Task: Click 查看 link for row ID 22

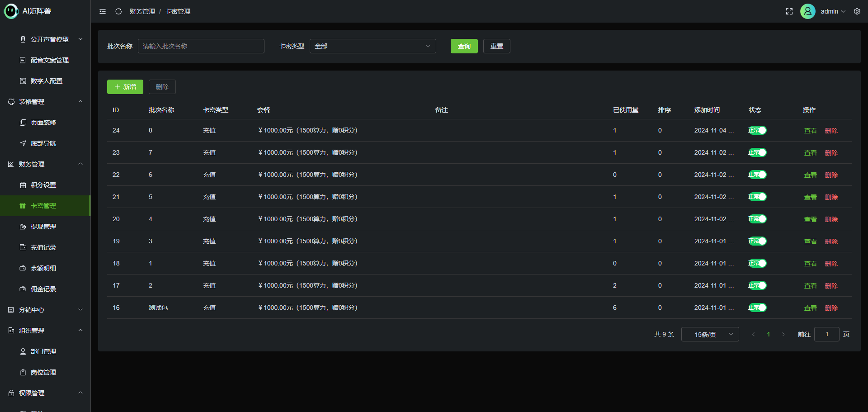Action: [x=810, y=175]
